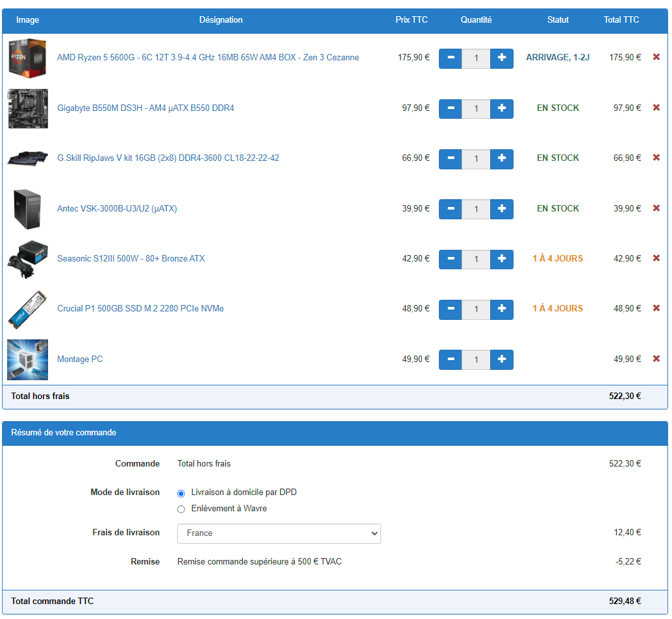This screenshot has width=672, height=619.
Task: Click the ARRIVAGE, 1-2J status text
Action: [558, 57]
